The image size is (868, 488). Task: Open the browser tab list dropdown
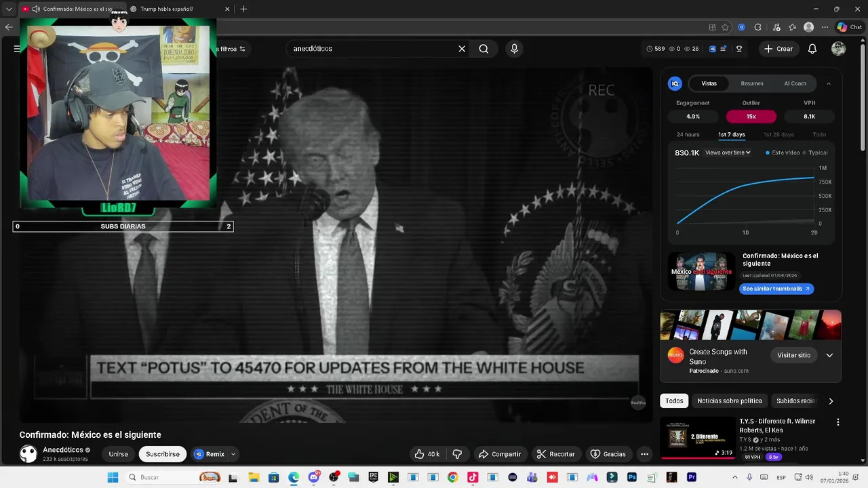pos(9,9)
